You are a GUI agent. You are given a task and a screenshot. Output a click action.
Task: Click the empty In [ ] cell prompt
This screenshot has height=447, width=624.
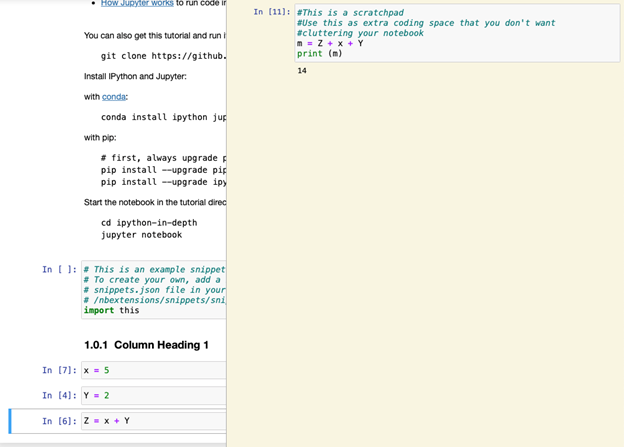click(59, 270)
